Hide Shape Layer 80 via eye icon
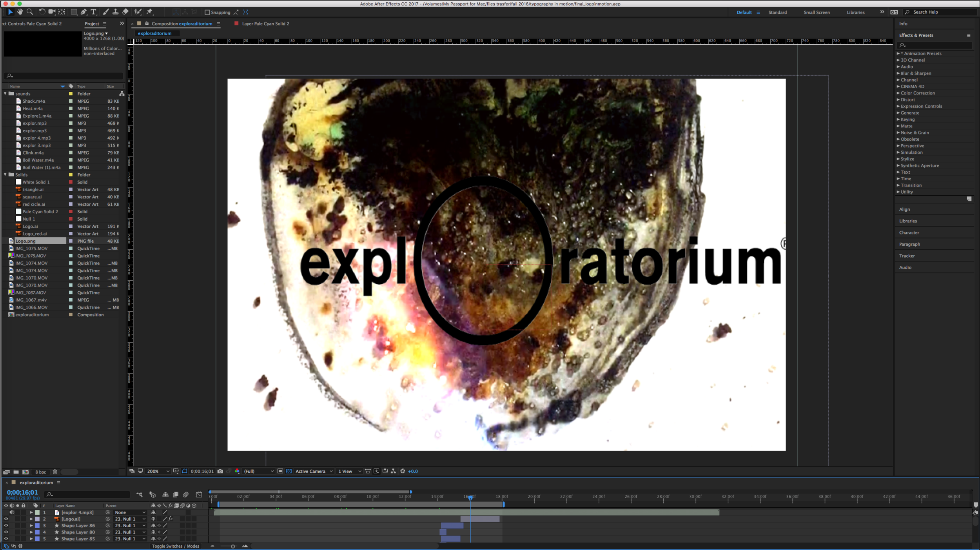This screenshot has width=980, height=550. (6, 532)
